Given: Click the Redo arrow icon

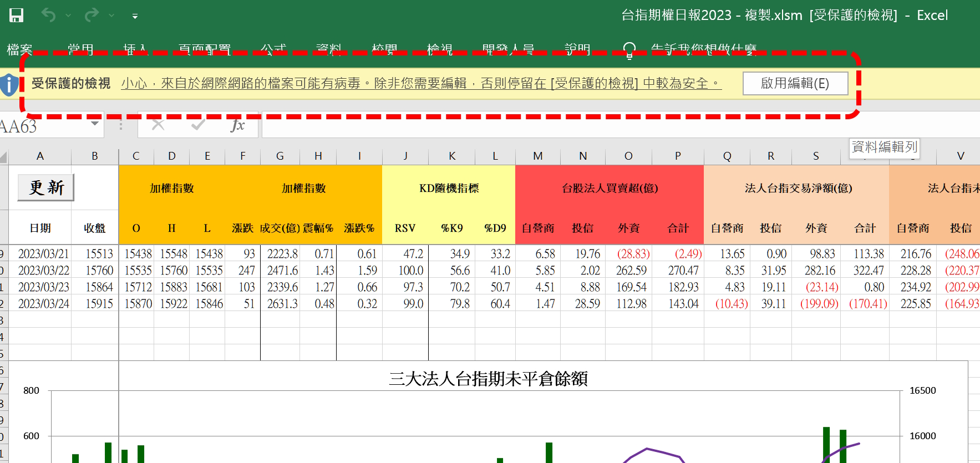Looking at the screenshot, I should click(92, 15).
